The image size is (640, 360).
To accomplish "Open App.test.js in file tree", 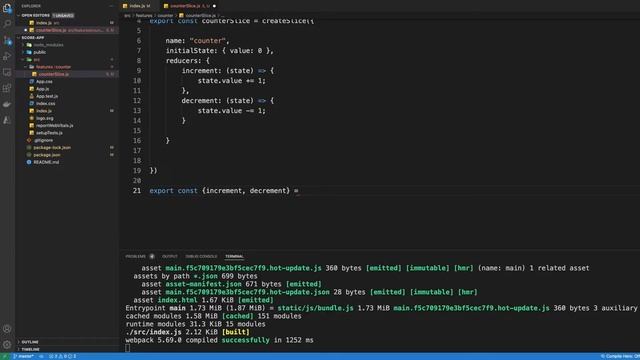I will coord(47,96).
